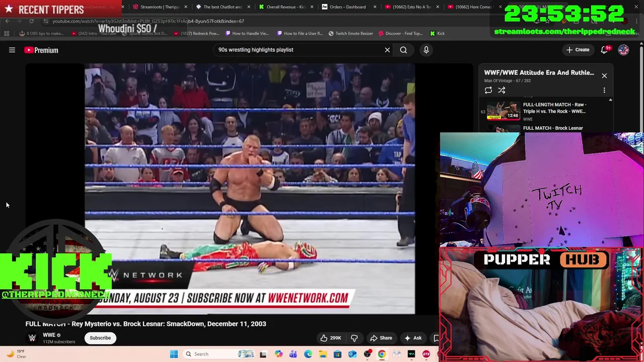Open the weather widget showing 19°F
The width and height of the screenshot is (644, 362).
15,354
